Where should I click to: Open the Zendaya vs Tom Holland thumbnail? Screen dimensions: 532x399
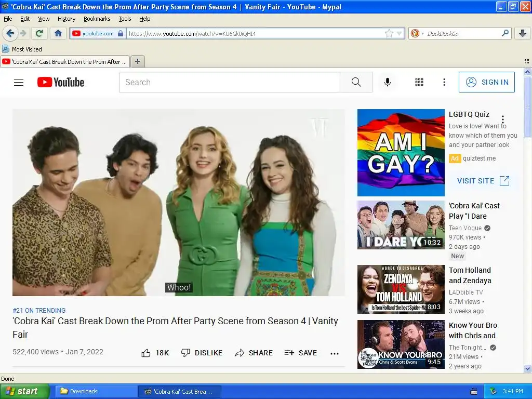tap(401, 289)
